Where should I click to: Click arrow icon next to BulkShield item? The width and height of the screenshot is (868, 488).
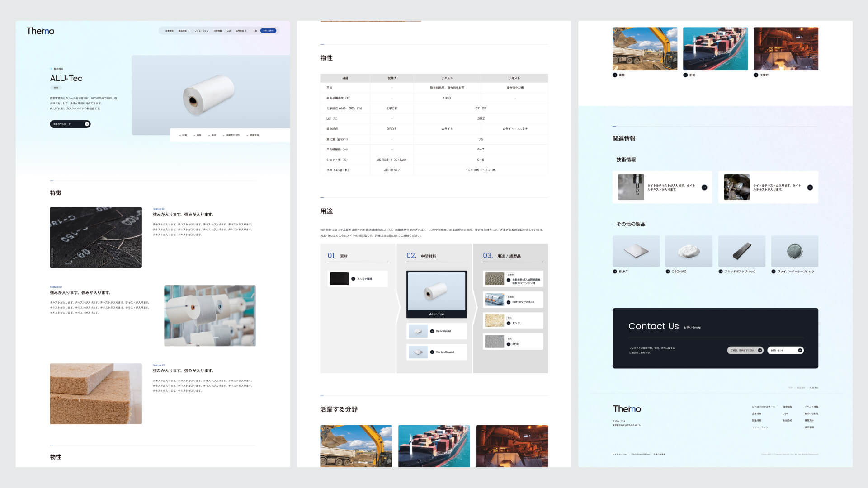point(432,331)
